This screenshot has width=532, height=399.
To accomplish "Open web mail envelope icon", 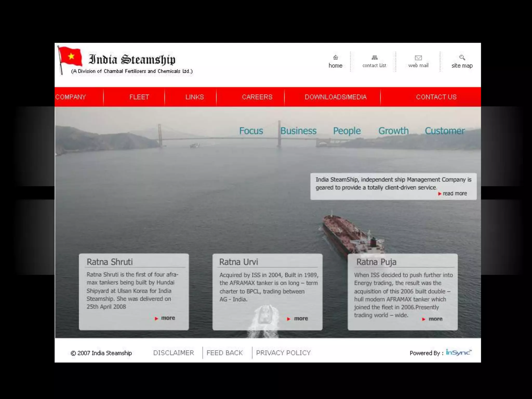I will pyautogui.click(x=418, y=58).
